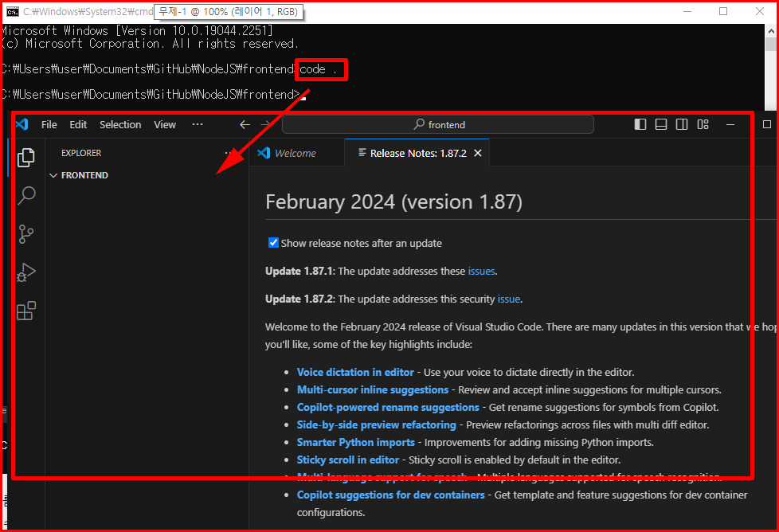779x532 pixels.
Task: Open the Selection menu
Action: tap(120, 125)
